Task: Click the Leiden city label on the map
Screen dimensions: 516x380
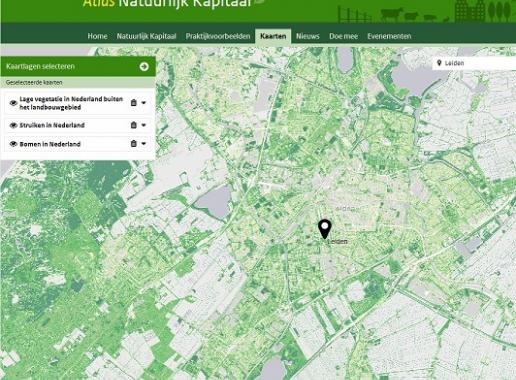Action: point(337,242)
